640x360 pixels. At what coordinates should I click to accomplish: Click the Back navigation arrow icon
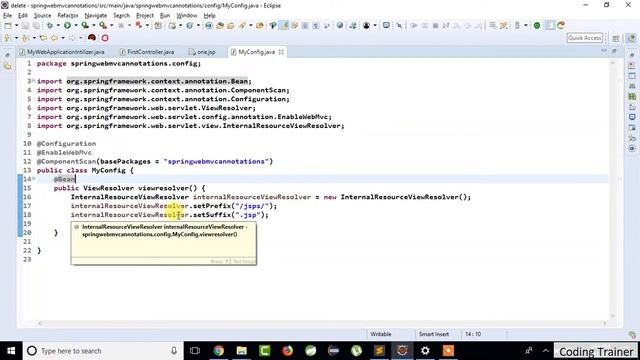[x=54, y=38]
